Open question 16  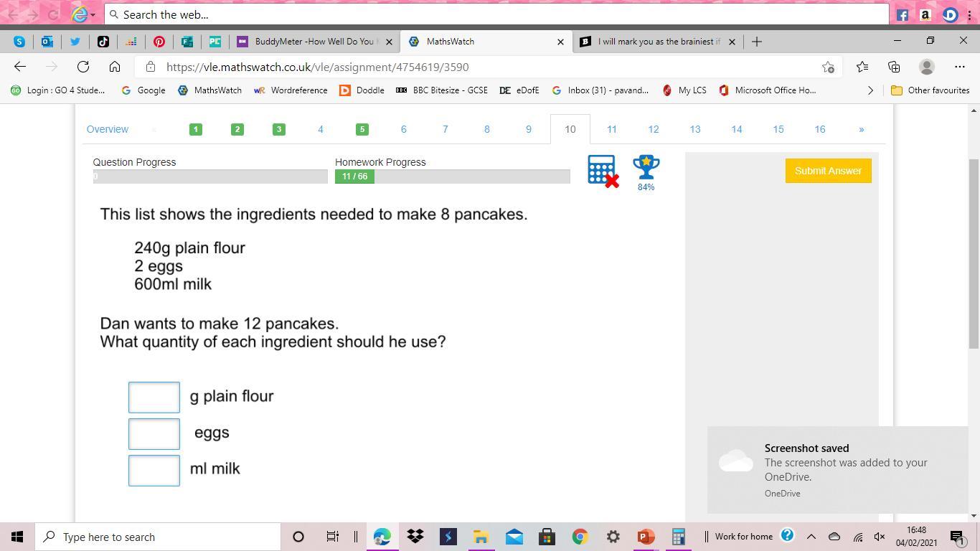click(x=820, y=129)
